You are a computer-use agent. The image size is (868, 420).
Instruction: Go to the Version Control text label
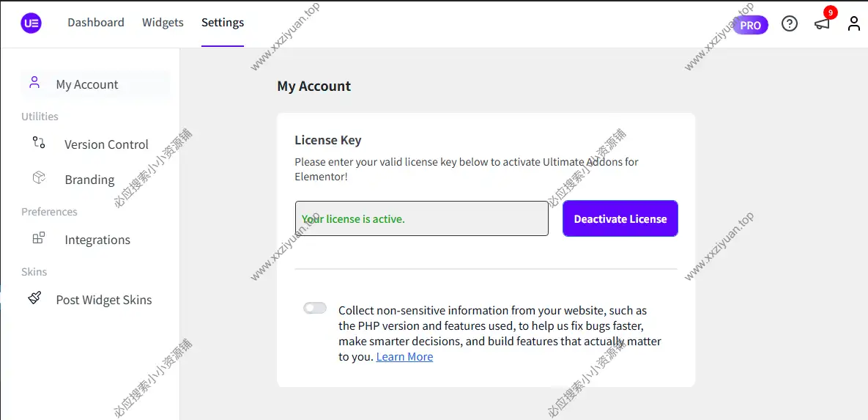tap(106, 144)
